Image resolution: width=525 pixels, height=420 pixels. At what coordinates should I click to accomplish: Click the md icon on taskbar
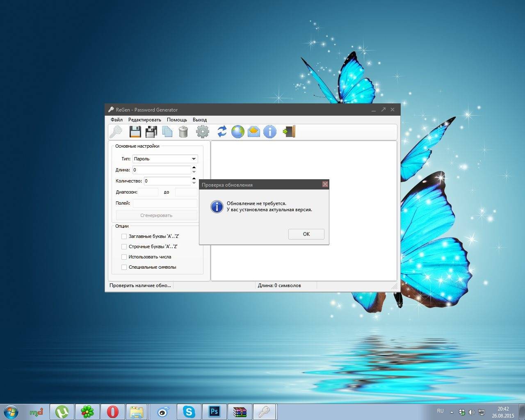point(37,412)
